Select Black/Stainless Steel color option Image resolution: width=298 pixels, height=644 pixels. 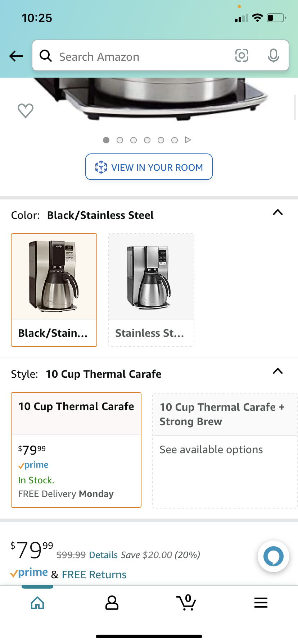(x=54, y=290)
